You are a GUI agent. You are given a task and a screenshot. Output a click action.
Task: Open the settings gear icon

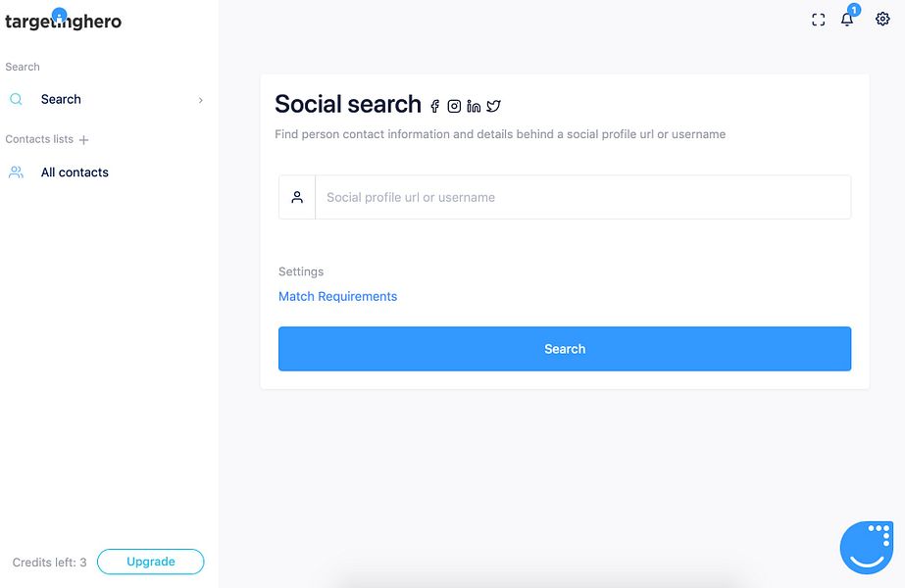pyautogui.click(x=882, y=20)
